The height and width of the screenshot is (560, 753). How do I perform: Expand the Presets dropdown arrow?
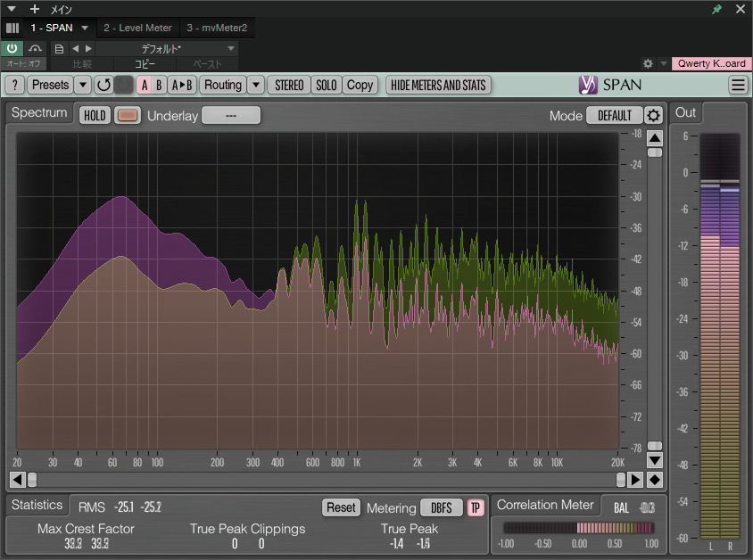click(83, 85)
